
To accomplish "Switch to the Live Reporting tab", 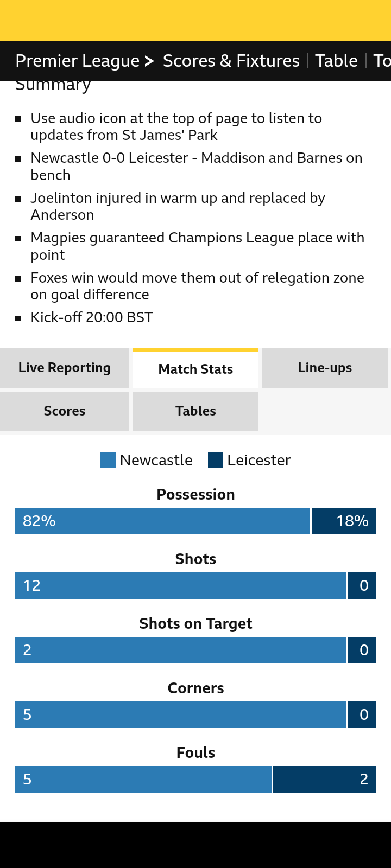I will coord(65,368).
